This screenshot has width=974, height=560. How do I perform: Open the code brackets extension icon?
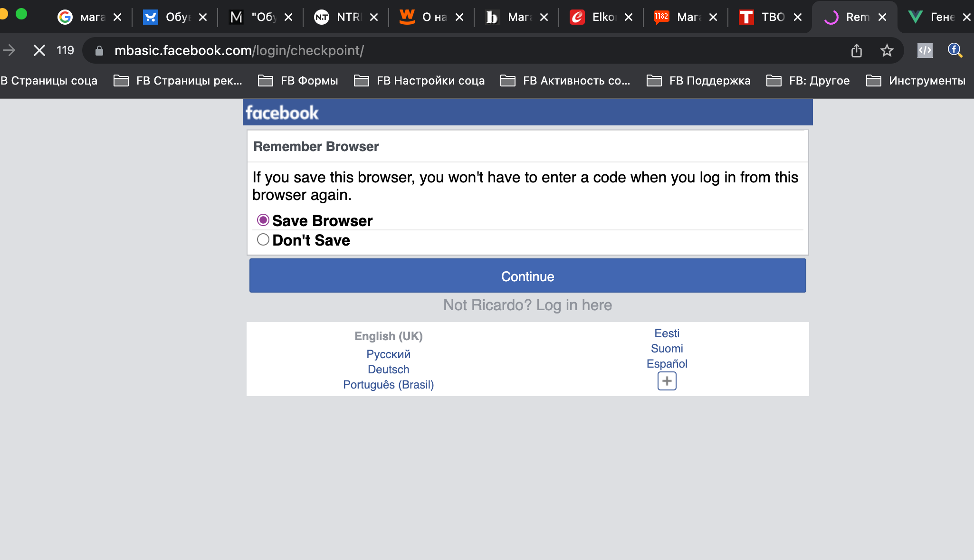[925, 50]
